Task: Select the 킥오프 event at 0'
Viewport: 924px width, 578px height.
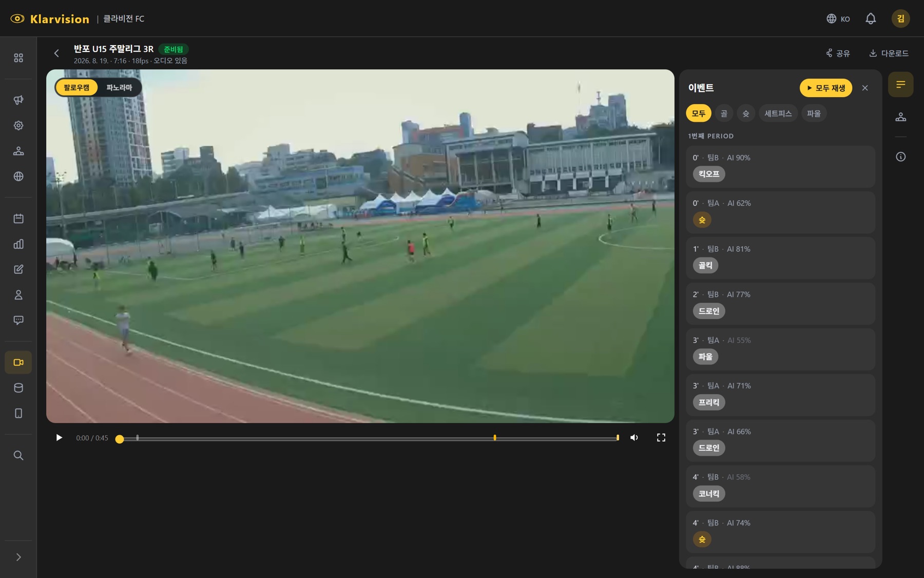Action: point(780,166)
